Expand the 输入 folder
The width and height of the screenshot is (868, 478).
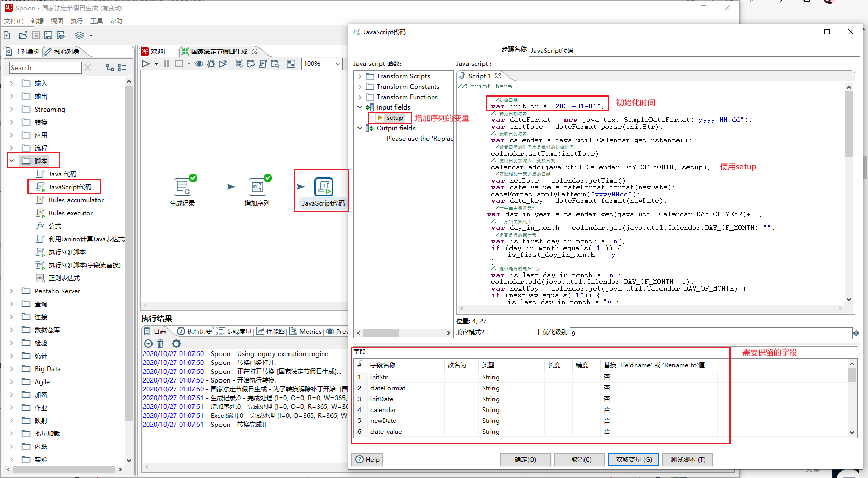pyautogui.click(x=12, y=83)
